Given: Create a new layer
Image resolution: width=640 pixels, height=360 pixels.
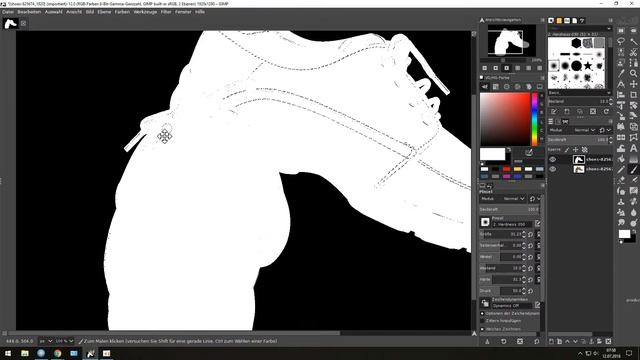Looking at the screenshot, I should pyautogui.click(x=551, y=341).
